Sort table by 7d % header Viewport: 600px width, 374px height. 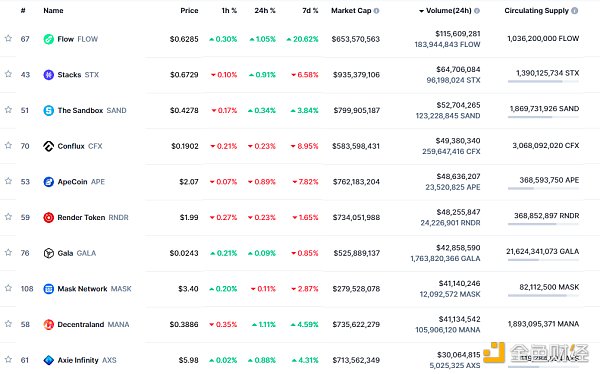coord(310,11)
